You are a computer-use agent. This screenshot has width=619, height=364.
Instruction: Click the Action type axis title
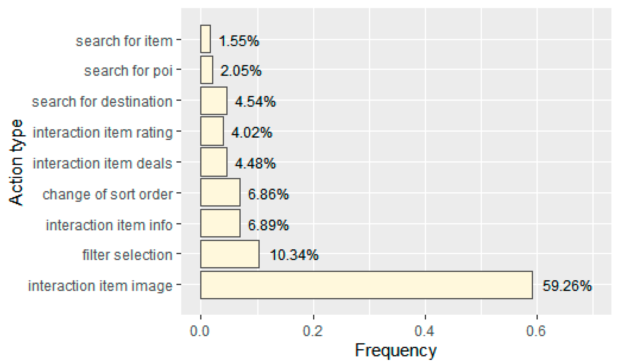click(16, 162)
